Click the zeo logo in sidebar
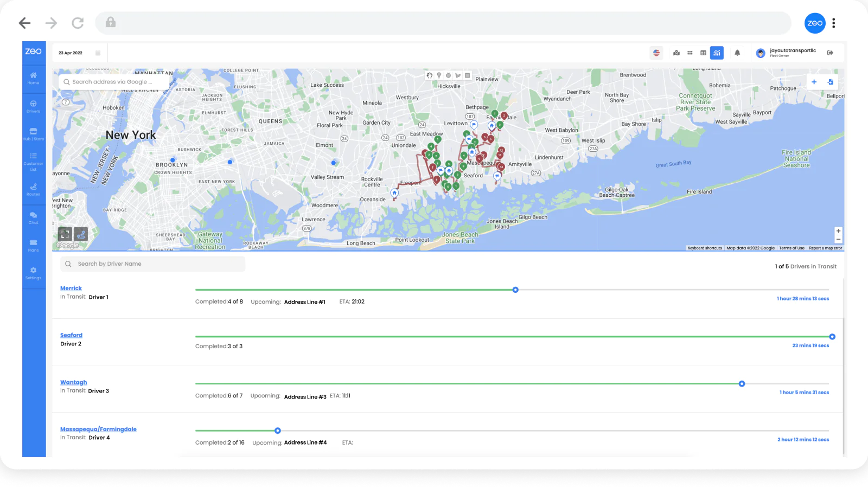This screenshot has width=868, height=488. click(34, 52)
